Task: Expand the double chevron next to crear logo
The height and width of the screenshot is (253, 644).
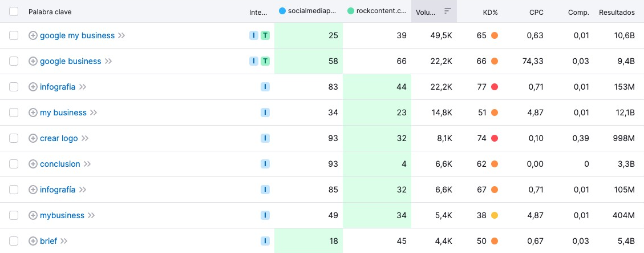Action: point(85,138)
